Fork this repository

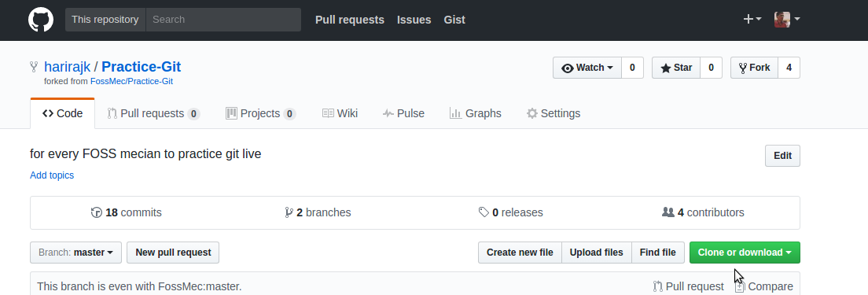(x=754, y=68)
